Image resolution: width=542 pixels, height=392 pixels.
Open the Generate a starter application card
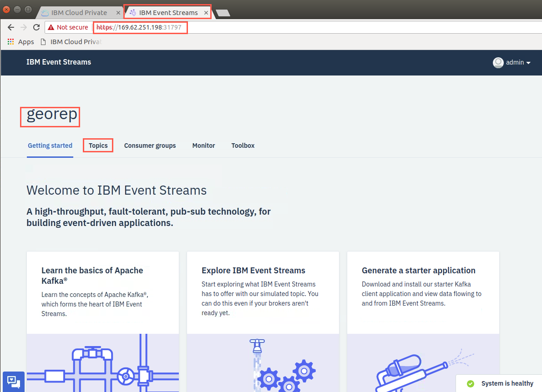(x=423, y=322)
